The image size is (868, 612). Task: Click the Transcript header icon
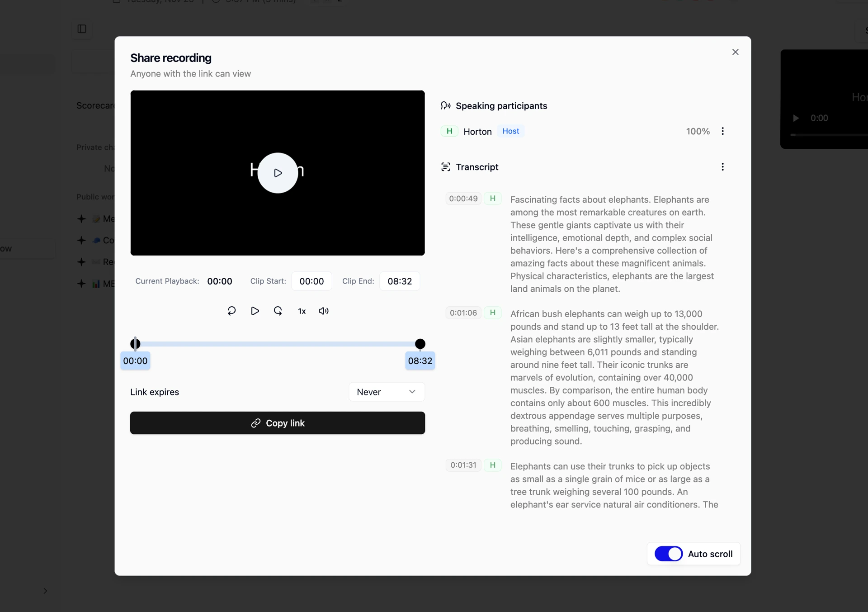click(x=446, y=167)
